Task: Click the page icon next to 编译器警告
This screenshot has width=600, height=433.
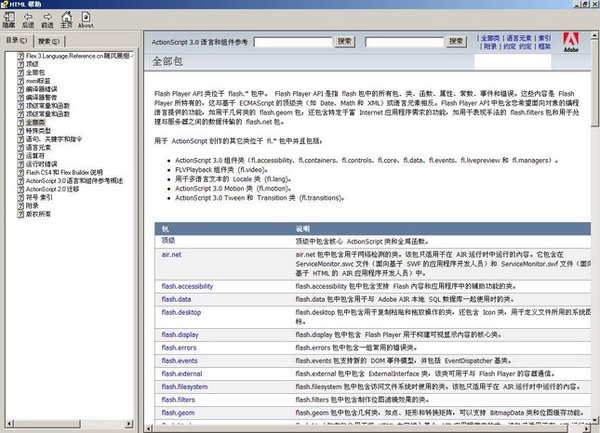Action: (21, 98)
